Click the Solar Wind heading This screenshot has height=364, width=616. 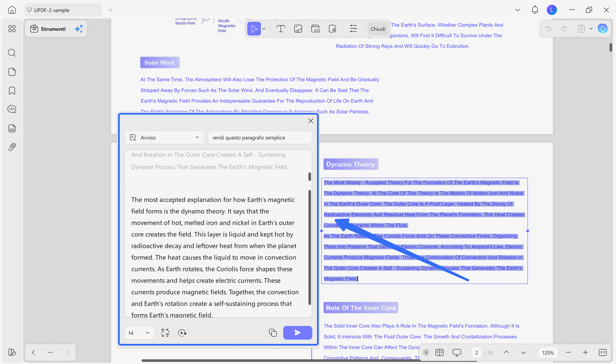160,62
